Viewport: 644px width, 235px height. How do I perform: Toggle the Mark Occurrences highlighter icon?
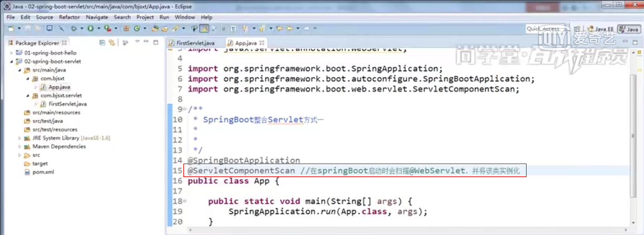(x=204, y=28)
